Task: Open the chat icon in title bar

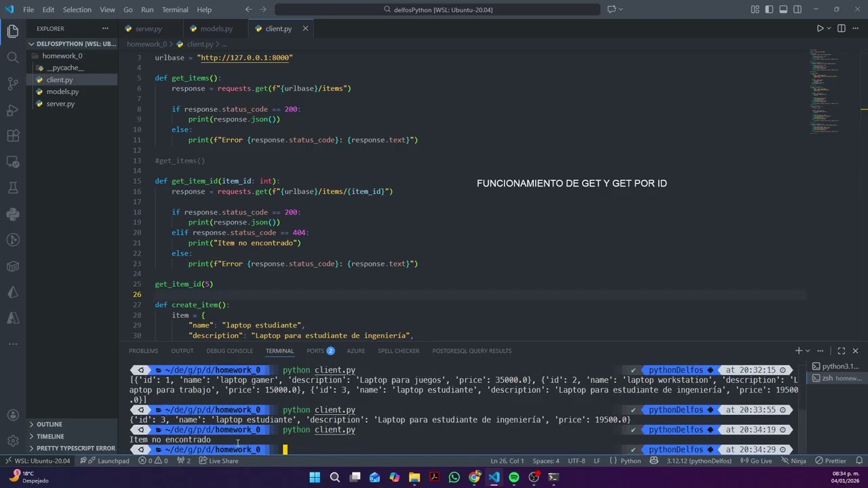Action: pos(612,9)
